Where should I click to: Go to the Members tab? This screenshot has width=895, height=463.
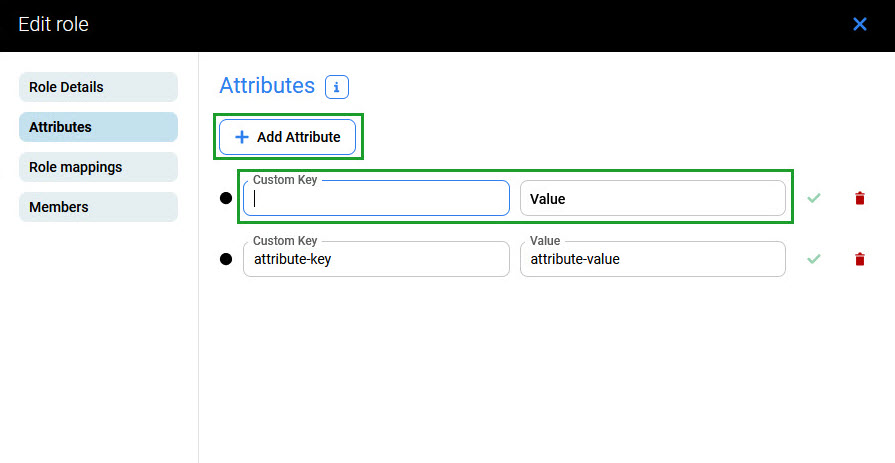tap(98, 207)
